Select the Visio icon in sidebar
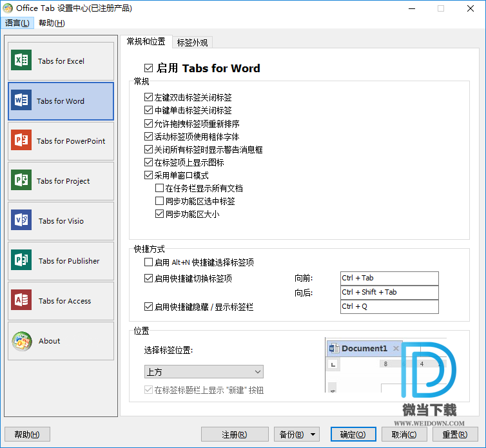The image size is (486, 448). point(21,220)
